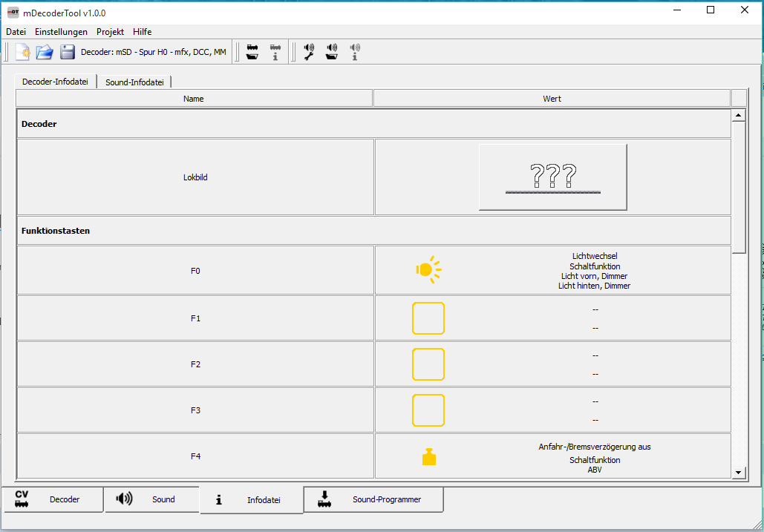
Task: Click the Wert column header
Action: (552, 99)
